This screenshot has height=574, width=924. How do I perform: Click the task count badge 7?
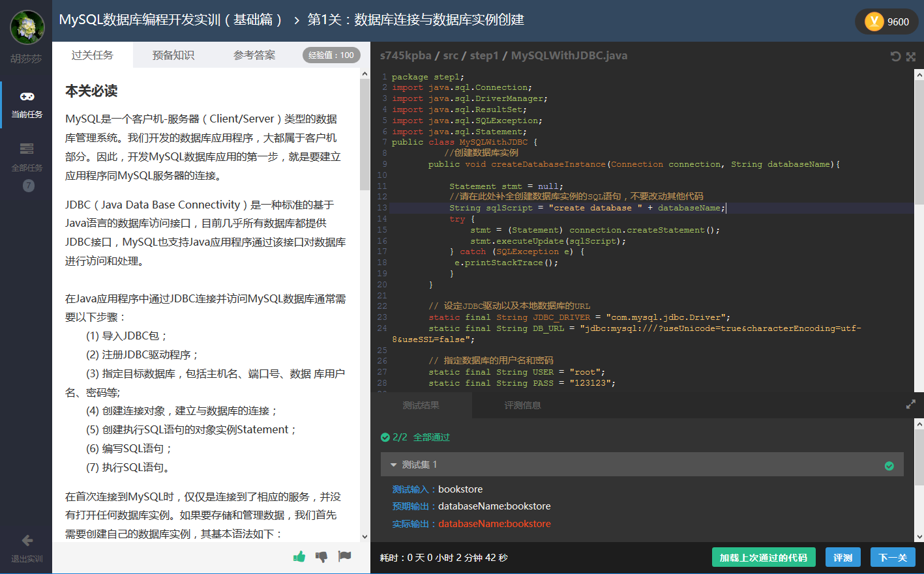click(x=28, y=186)
